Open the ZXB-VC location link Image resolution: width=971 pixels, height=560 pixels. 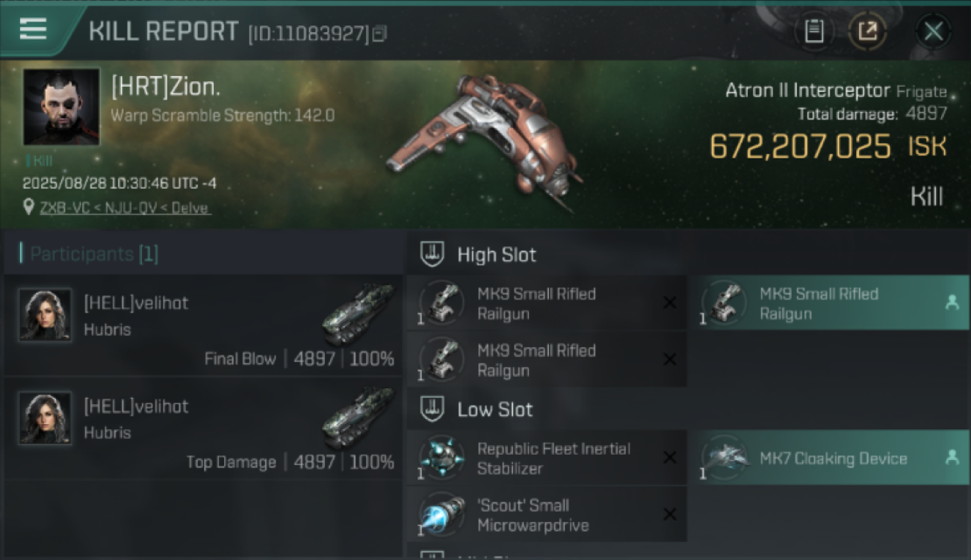pyautogui.click(x=125, y=208)
